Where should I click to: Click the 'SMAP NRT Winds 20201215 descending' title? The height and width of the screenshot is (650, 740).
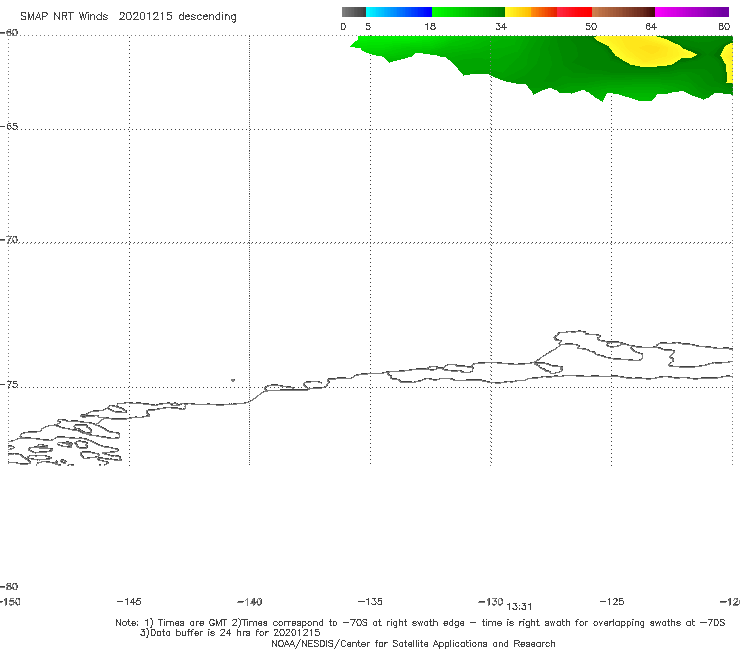(x=128, y=17)
